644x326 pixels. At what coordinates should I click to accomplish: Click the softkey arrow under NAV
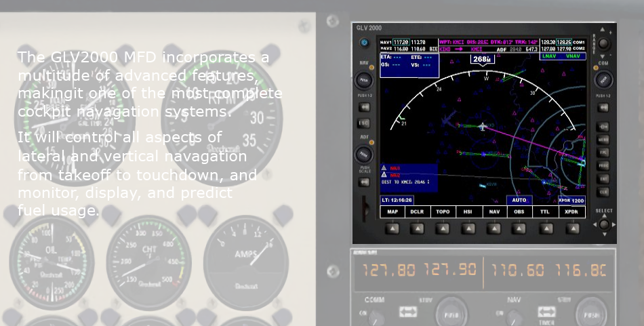tap(494, 228)
